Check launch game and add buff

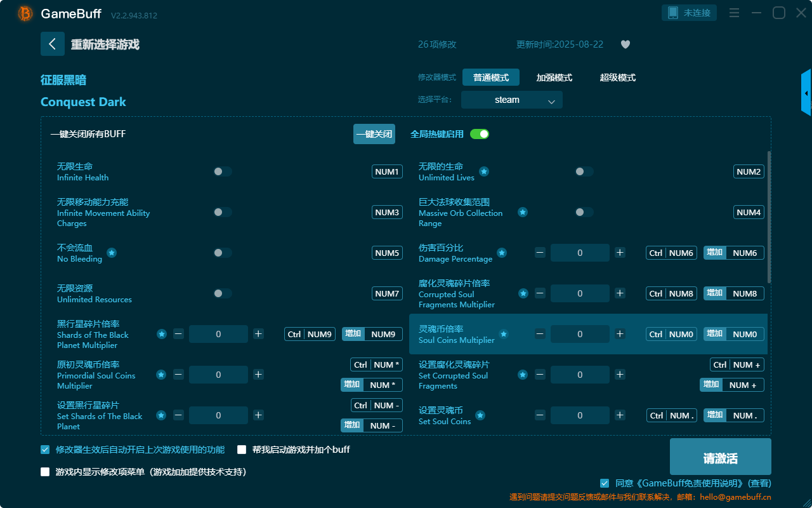242,450
